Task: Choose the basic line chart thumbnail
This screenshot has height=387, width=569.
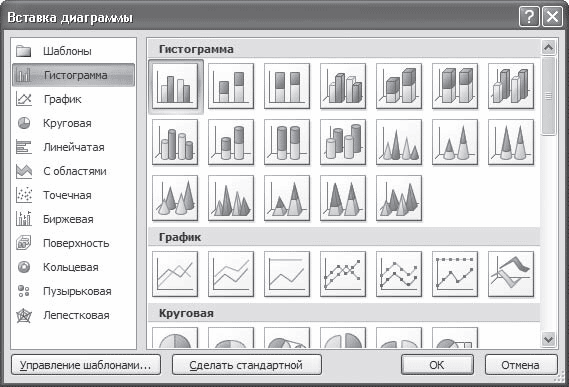Action: pyautogui.click(x=175, y=274)
